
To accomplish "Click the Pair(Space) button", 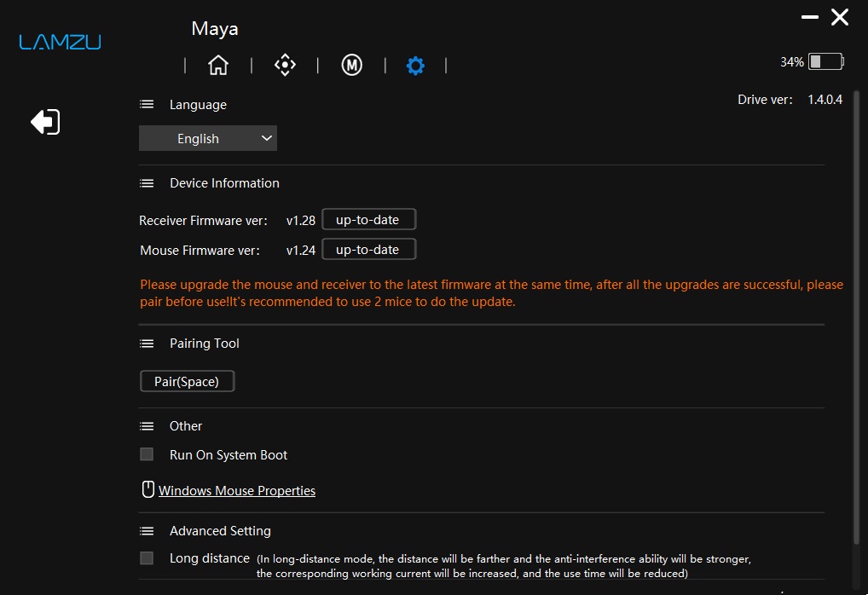I will [187, 381].
